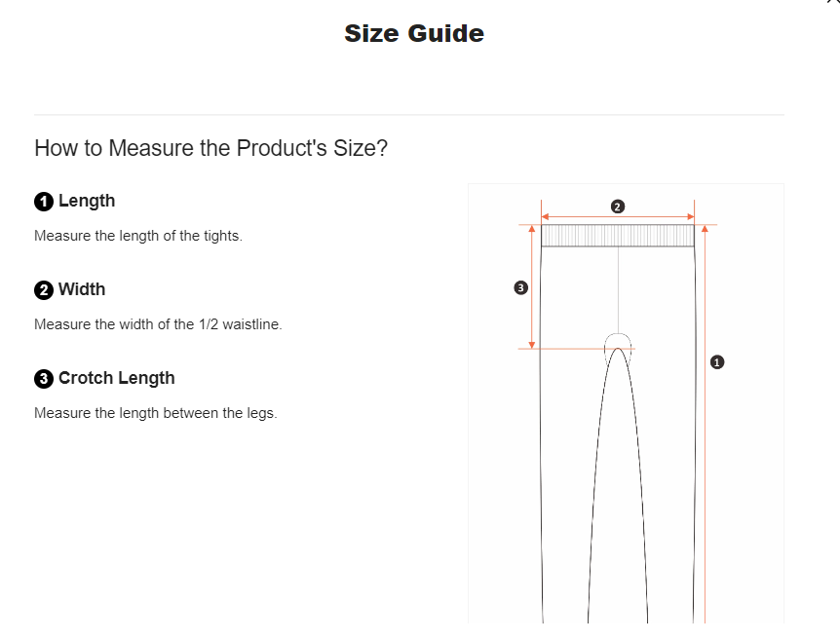
Task: Click the vertical crotch length arrow in diagram
Action: [x=532, y=287]
